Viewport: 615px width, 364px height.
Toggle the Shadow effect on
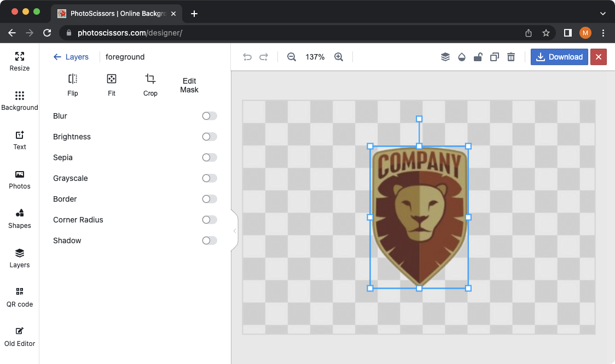click(x=209, y=240)
